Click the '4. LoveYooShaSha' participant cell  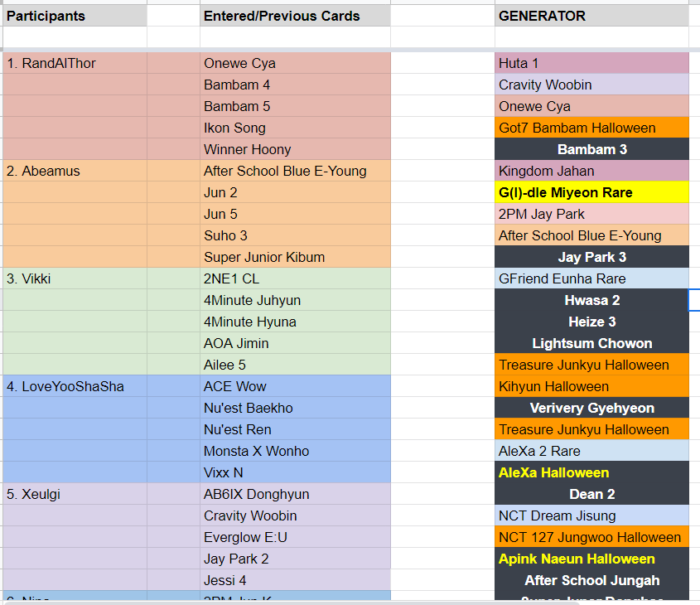(75, 386)
